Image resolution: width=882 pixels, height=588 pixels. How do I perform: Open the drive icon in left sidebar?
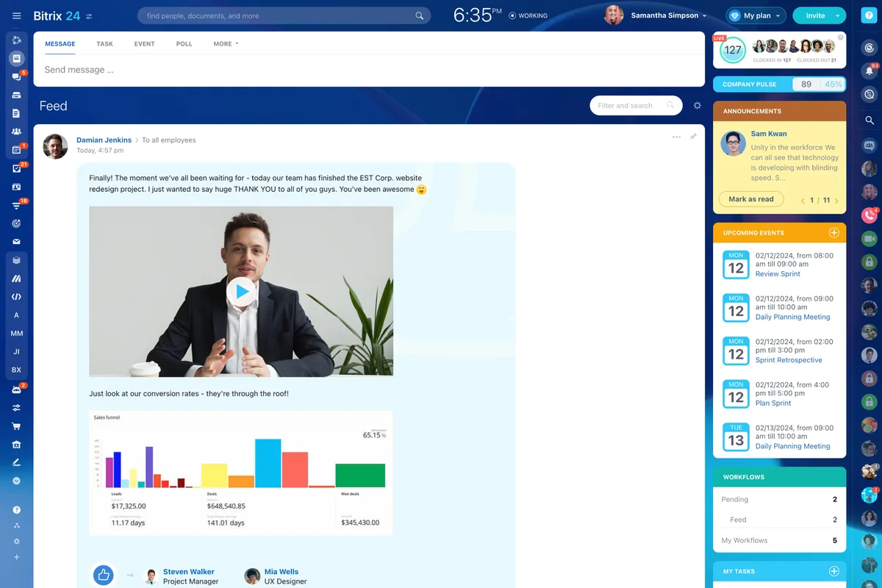pos(16,95)
